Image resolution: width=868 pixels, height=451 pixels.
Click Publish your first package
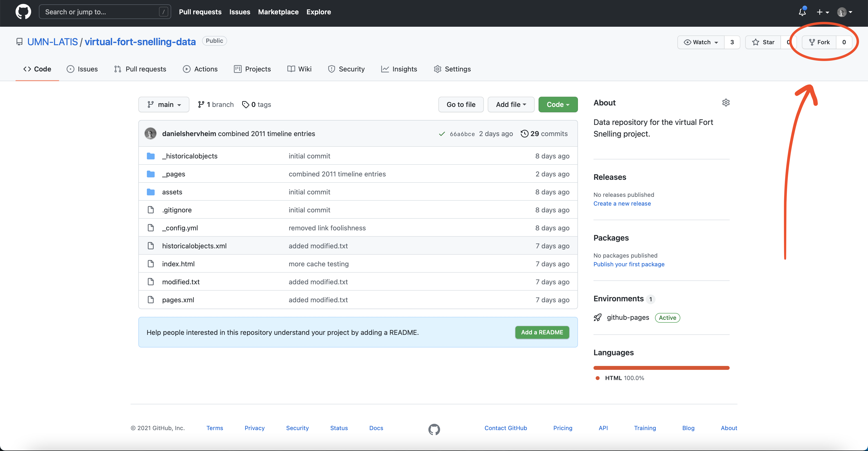(629, 264)
